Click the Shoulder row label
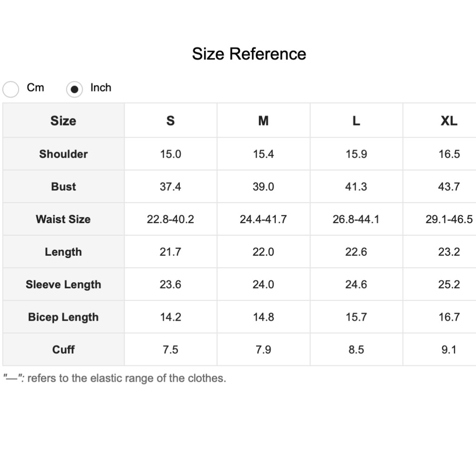The width and height of the screenshot is (476, 476). [63, 154]
